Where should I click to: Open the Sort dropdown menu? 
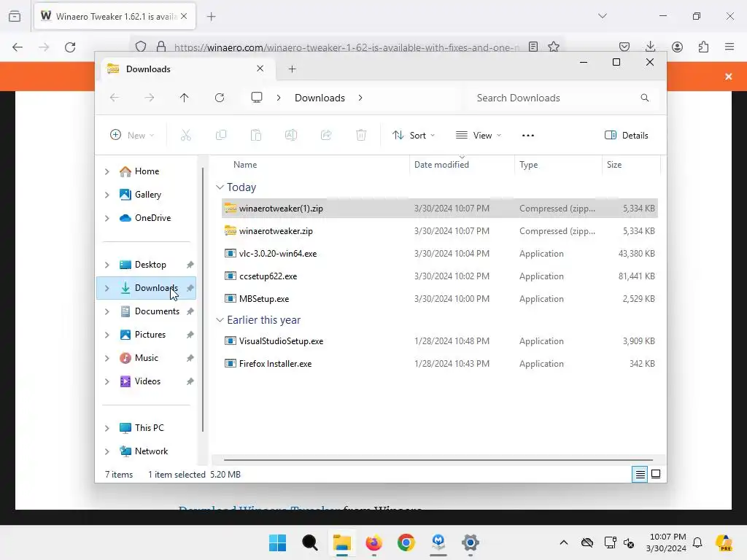413,135
